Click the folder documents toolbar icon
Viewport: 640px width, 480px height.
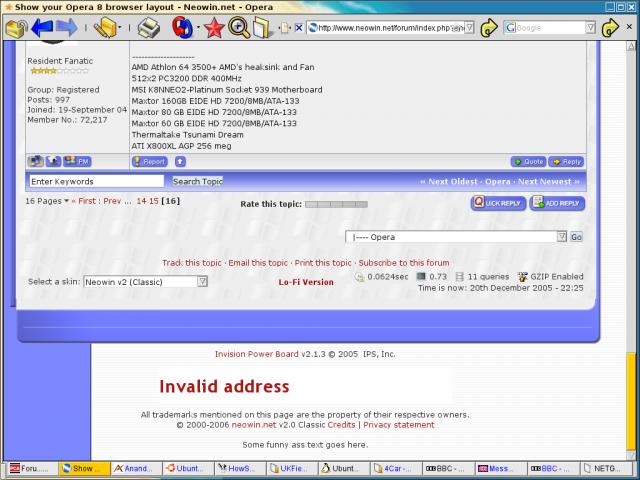262,28
